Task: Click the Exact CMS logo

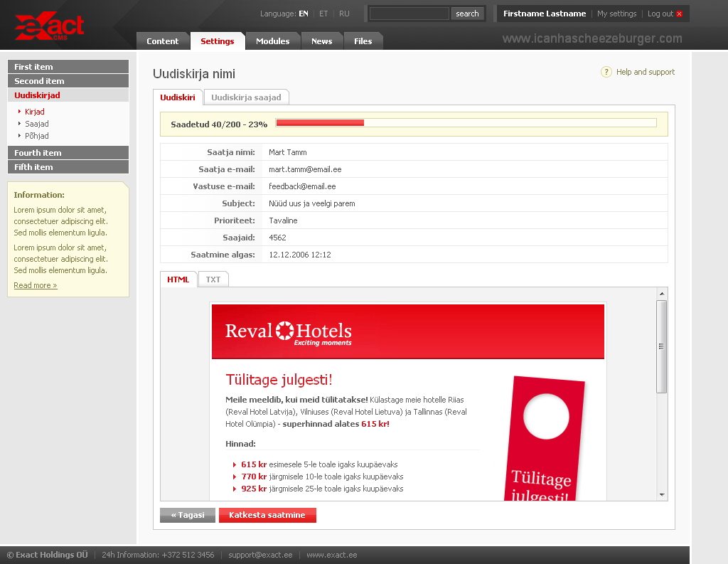Action: coord(49,26)
